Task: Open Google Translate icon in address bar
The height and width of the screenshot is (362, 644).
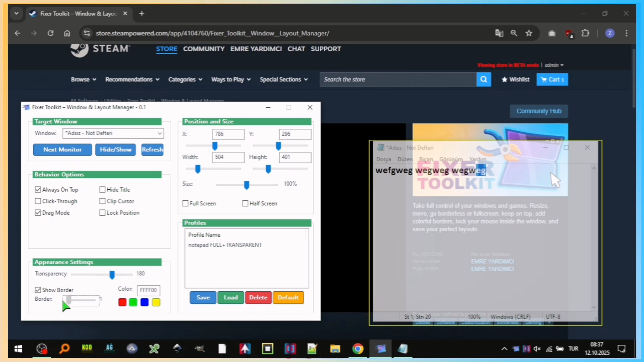Action: [x=499, y=33]
